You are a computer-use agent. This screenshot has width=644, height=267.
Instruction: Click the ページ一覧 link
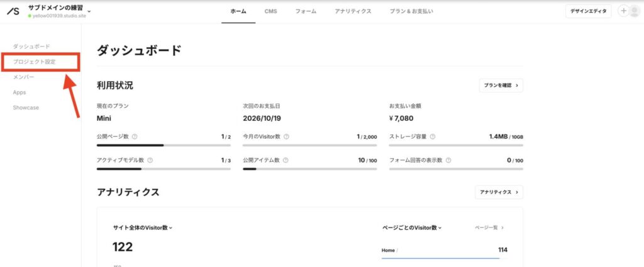click(x=489, y=227)
